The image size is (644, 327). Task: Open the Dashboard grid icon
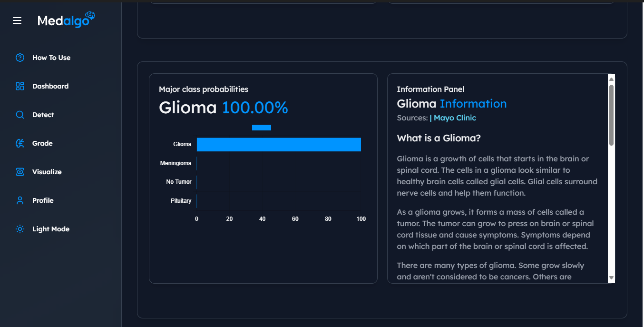(20, 86)
